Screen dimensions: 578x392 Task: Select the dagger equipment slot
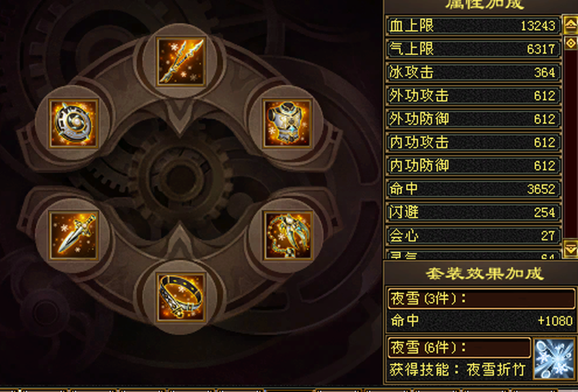(73, 235)
